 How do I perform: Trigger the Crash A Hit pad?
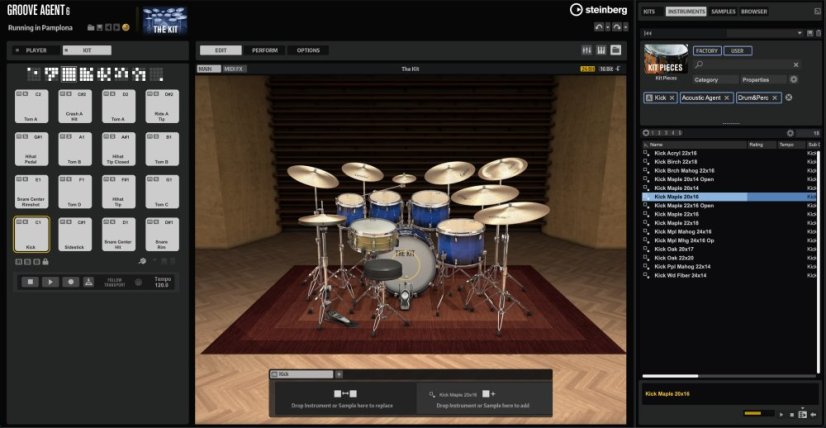74,106
